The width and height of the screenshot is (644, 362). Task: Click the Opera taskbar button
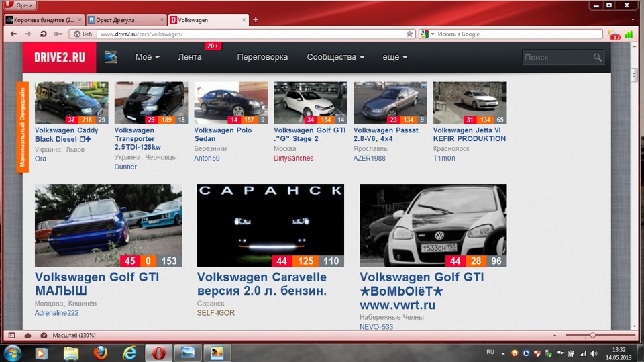click(158, 353)
